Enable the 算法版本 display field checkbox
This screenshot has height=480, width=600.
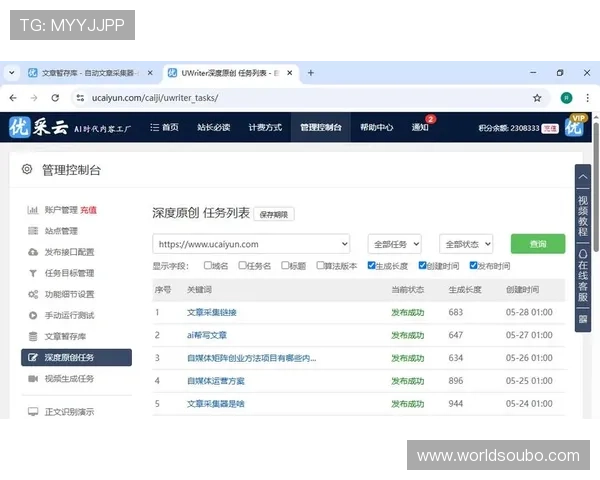point(320,265)
